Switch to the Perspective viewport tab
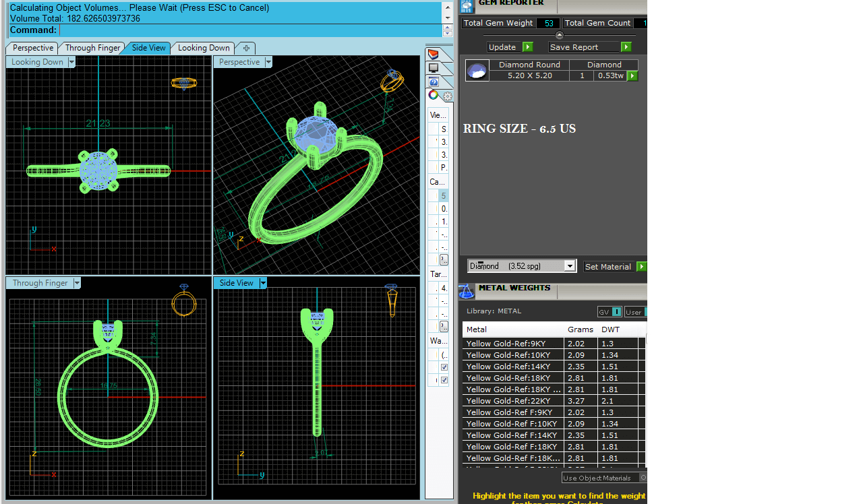This screenshot has width=859, height=504. pyautogui.click(x=32, y=48)
